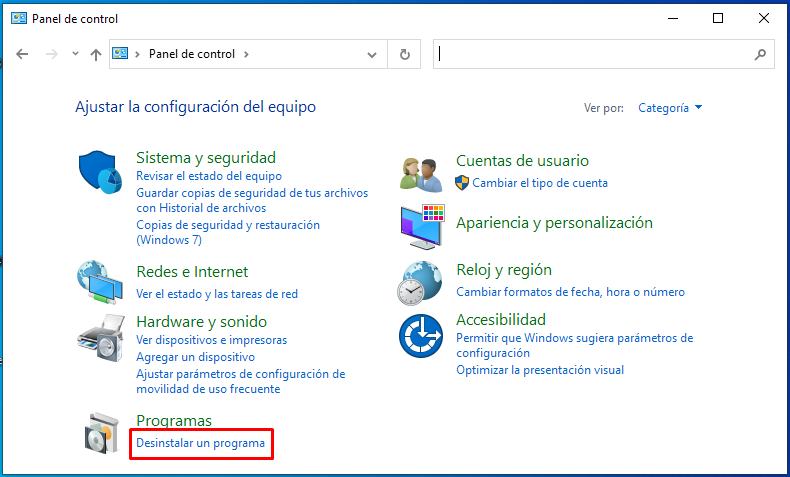This screenshot has width=790, height=477.
Task: Open Desinstalar un programa link
Action: click(200, 443)
